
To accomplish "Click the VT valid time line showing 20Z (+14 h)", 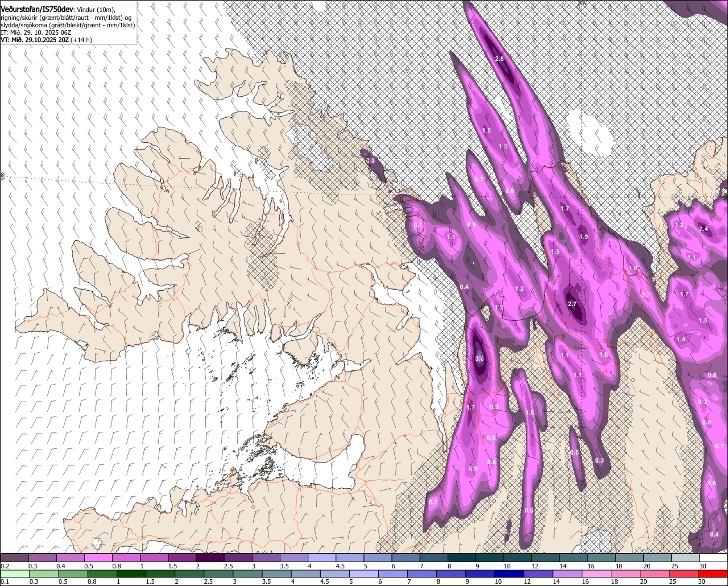I will pyautogui.click(x=46, y=40).
